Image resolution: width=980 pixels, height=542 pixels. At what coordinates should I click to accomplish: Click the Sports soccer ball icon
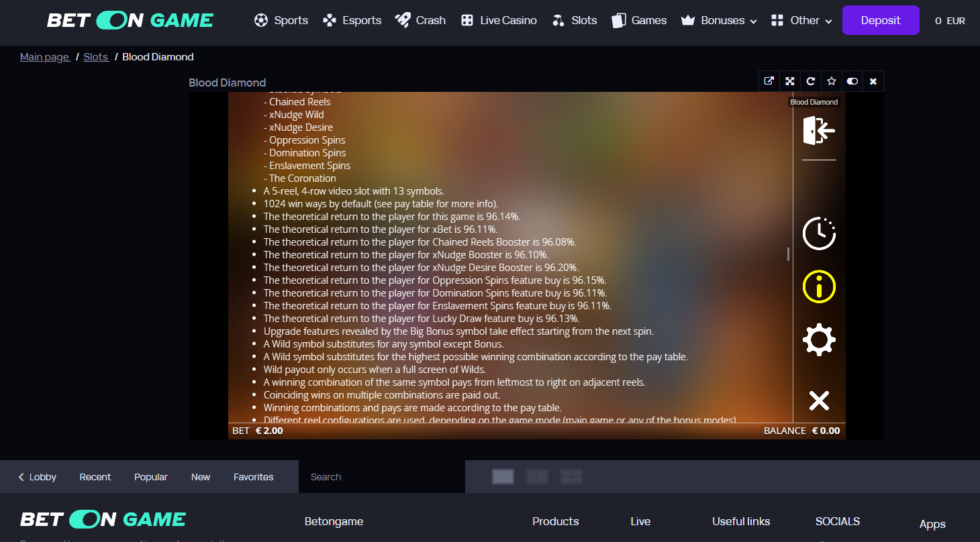261,20
